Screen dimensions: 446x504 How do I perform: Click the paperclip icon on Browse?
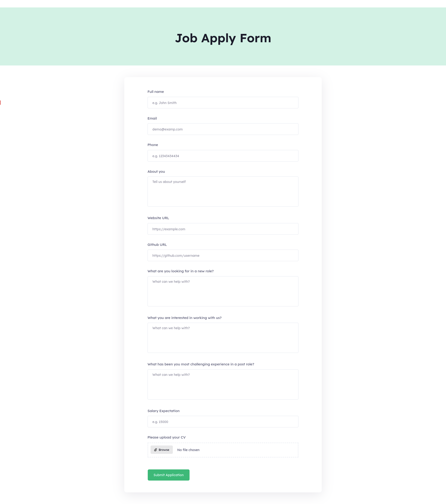tap(155, 450)
